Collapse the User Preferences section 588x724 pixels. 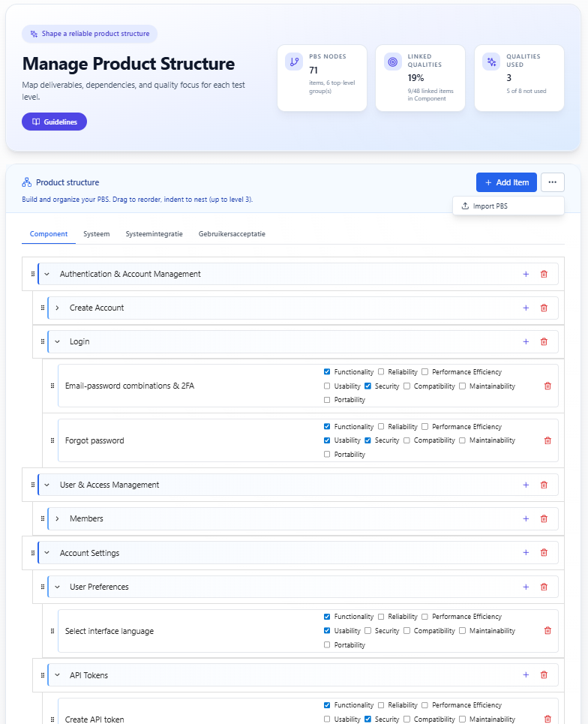(57, 587)
